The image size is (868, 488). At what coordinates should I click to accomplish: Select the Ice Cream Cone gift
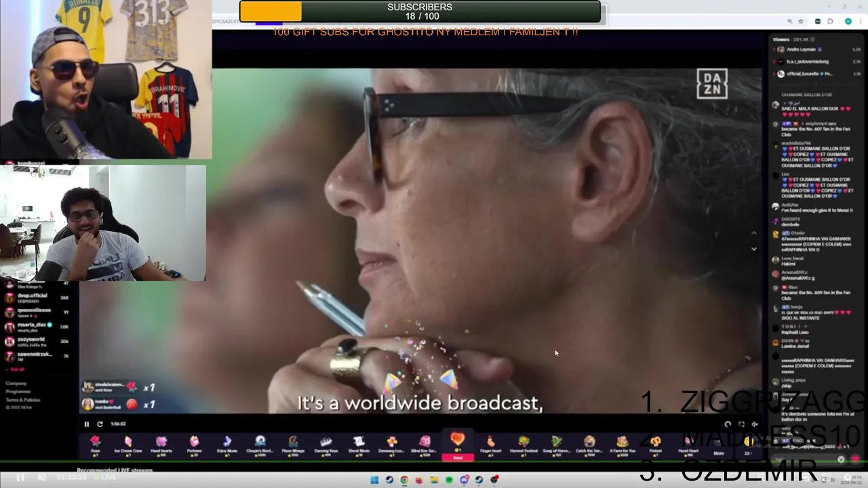(x=128, y=445)
